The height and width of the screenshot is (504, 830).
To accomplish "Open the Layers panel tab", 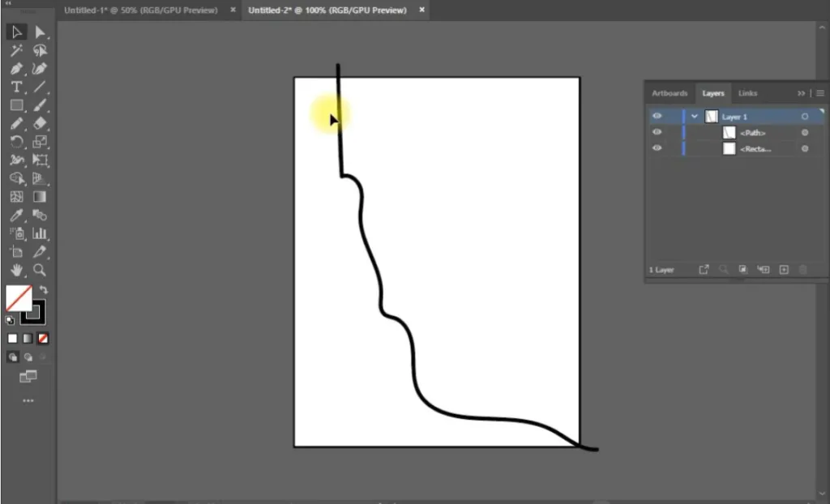I will [713, 93].
